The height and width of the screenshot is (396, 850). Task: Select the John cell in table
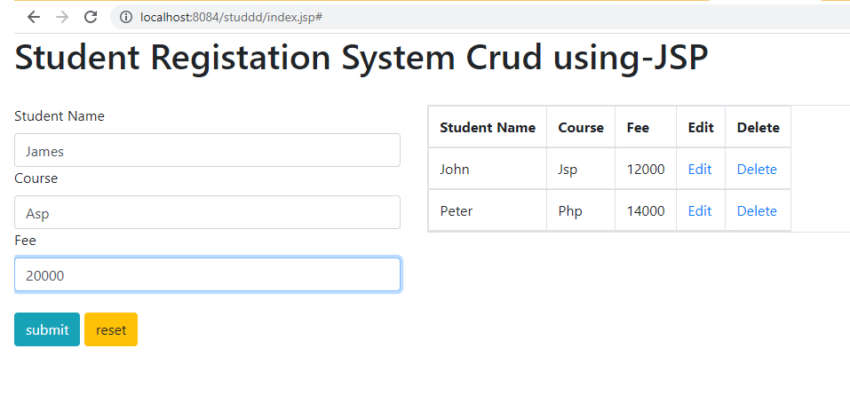(487, 169)
